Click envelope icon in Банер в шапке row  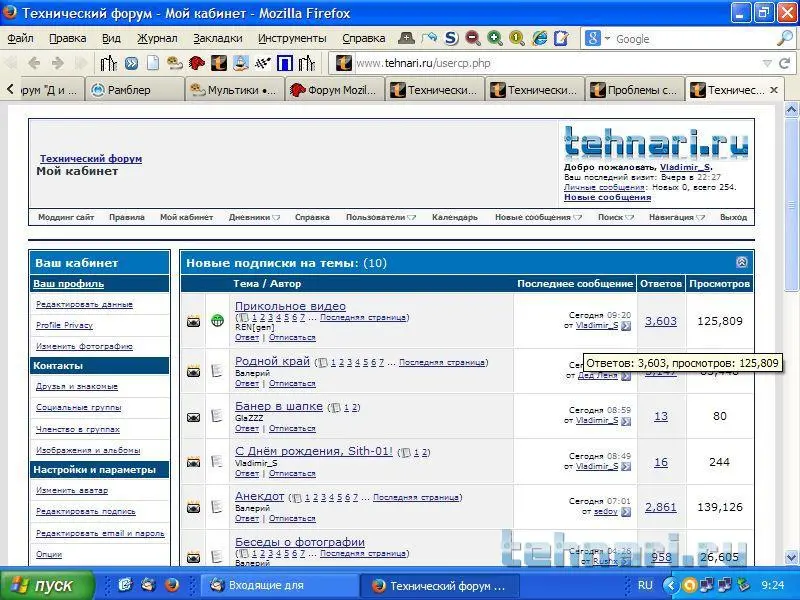pyautogui.click(x=193, y=417)
